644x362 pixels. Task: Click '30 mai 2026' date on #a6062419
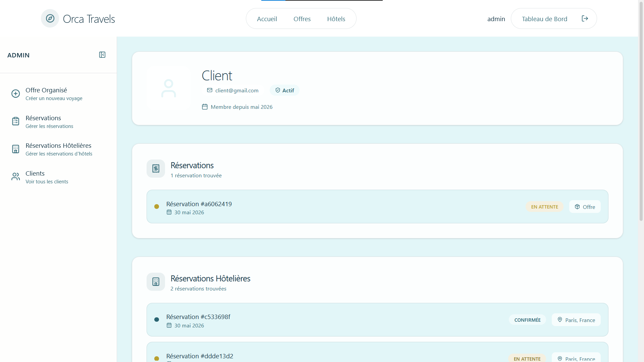[x=189, y=212]
